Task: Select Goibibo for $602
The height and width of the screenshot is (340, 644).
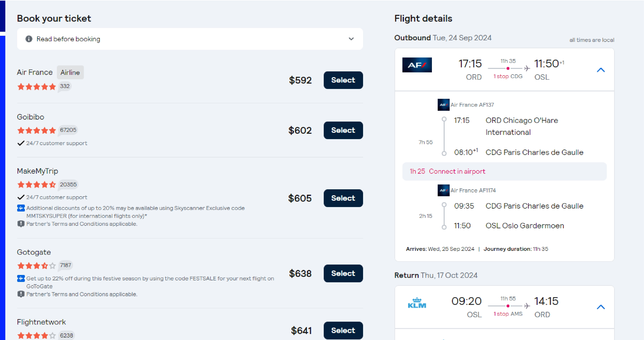Action: pos(343,130)
